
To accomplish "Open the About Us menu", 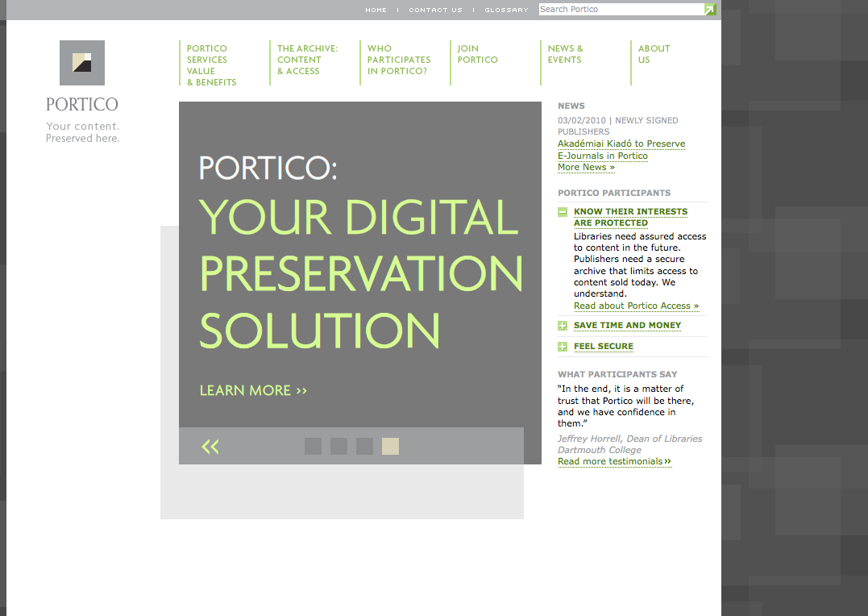I will click(x=654, y=54).
